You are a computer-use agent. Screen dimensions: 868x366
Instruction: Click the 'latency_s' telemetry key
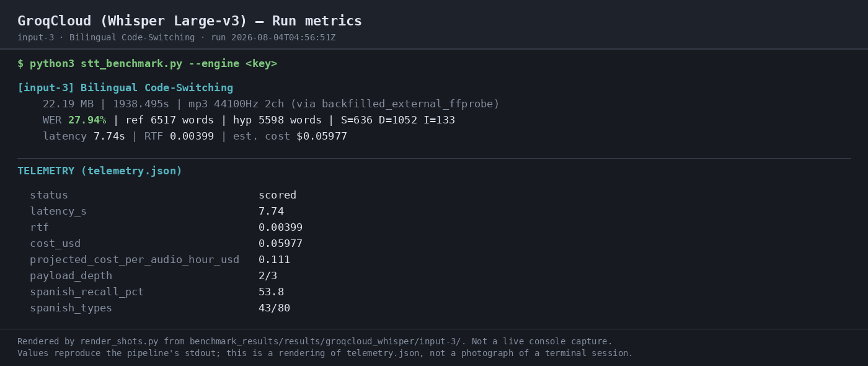coord(58,212)
